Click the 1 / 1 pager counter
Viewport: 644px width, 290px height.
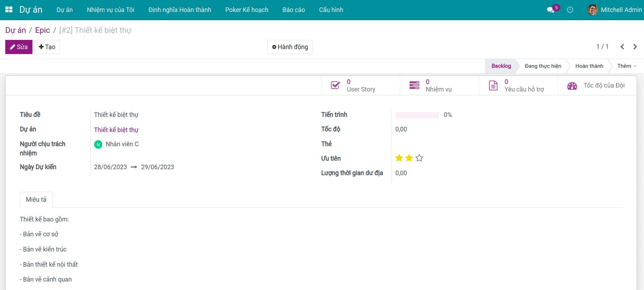(602, 47)
